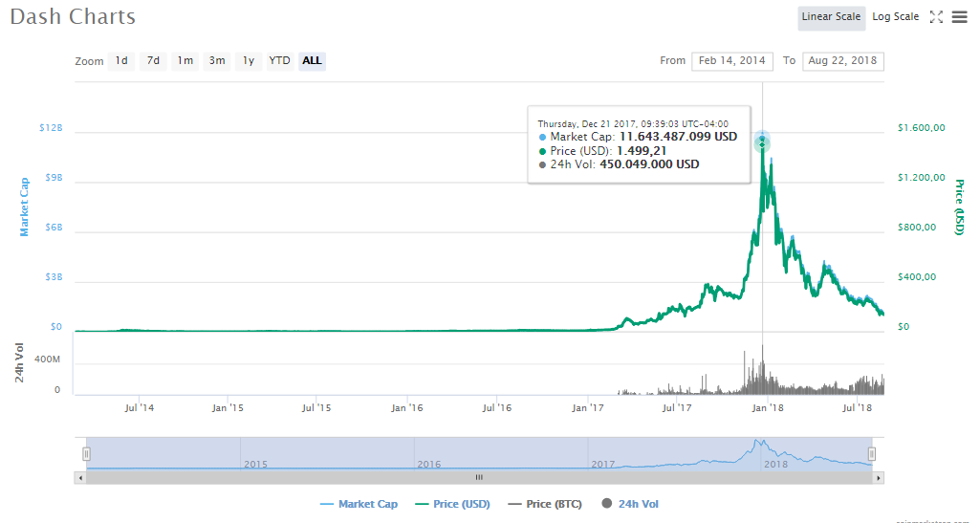The image size is (980, 523).
Task: Click the navigator scrollbar left arrow
Action: [x=80, y=478]
